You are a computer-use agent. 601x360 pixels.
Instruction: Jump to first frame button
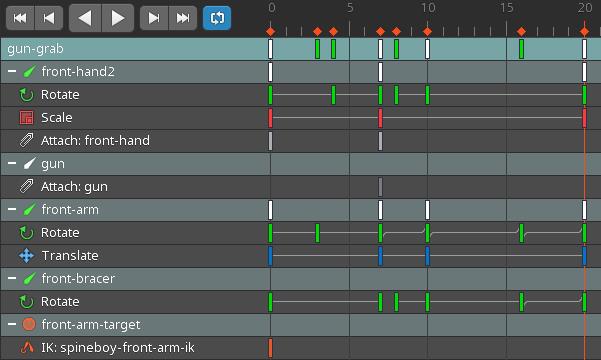[x=20, y=18]
